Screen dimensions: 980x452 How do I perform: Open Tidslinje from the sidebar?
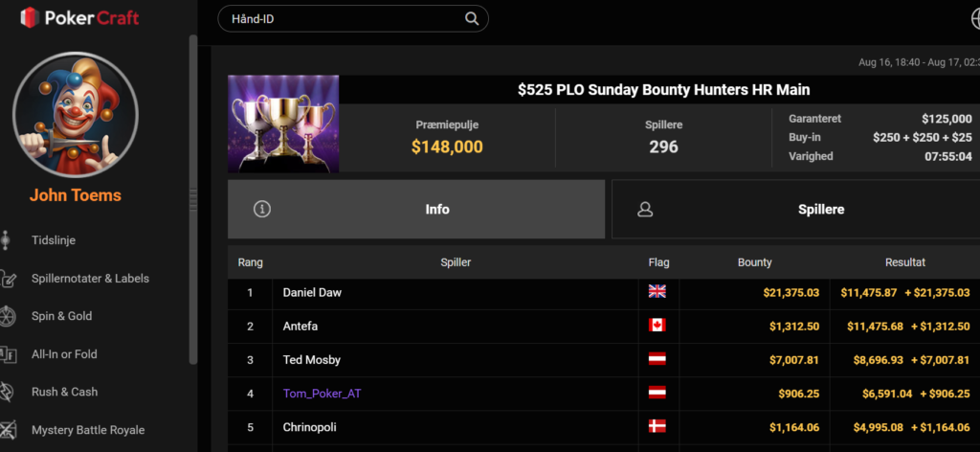[x=54, y=240]
